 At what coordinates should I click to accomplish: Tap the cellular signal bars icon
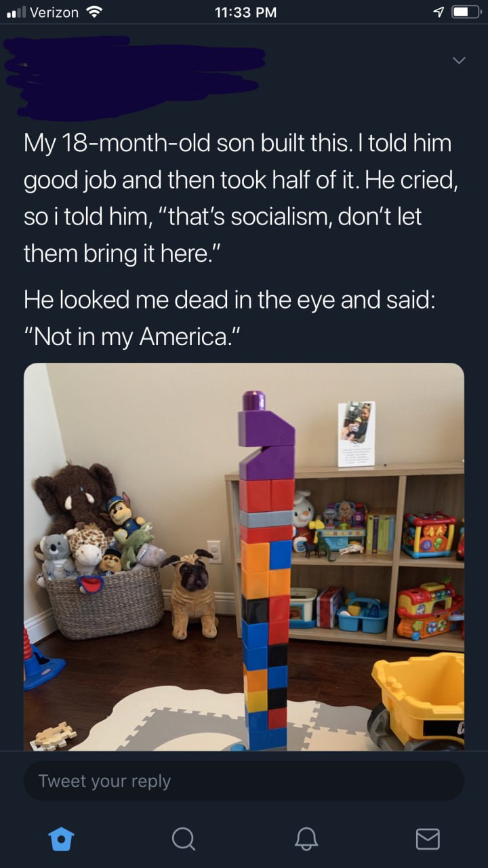point(16,13)
